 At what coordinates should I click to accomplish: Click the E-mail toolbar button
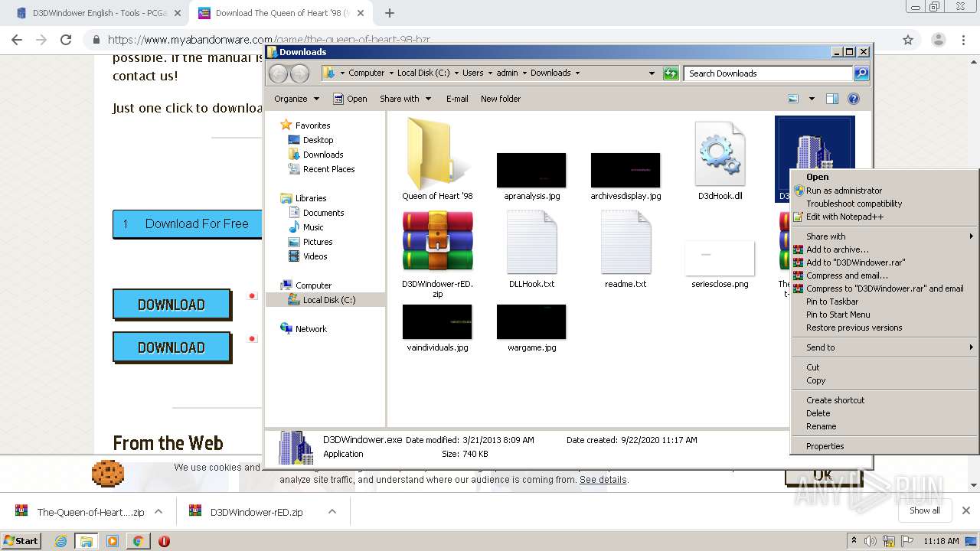click(457, 99)
